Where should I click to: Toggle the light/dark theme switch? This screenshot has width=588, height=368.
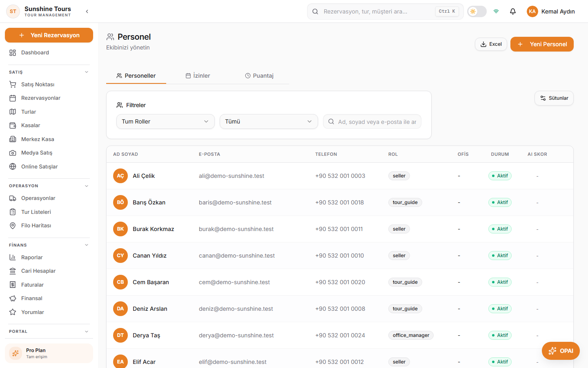(477, 11)
